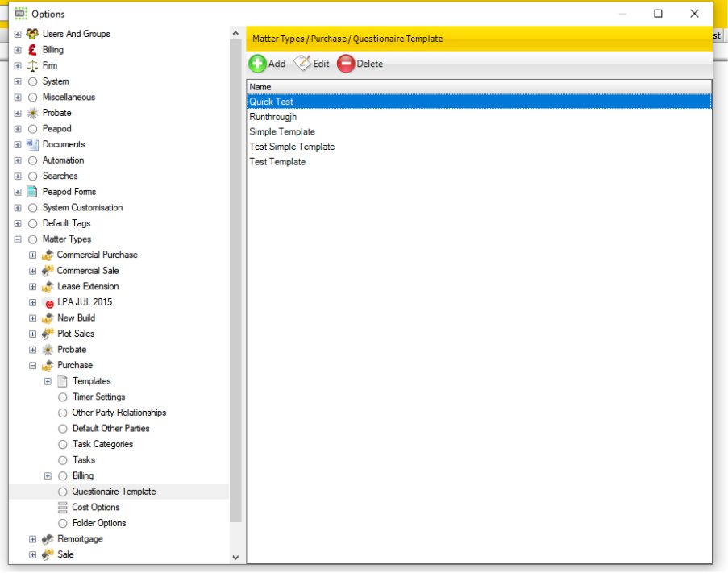
Task: Expand the Users And Groups node
Action: pyautogui.click(x=18, y=34)
